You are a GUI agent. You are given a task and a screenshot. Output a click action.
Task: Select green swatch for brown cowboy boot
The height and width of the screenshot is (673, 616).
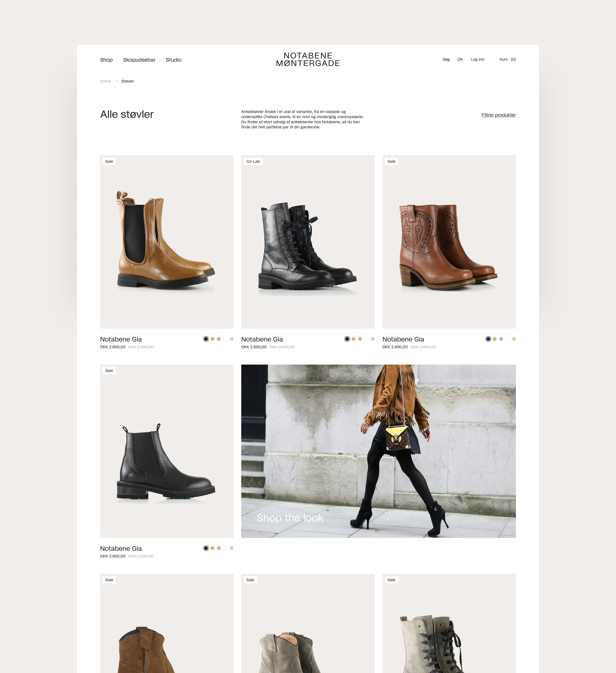coord(514,339)
